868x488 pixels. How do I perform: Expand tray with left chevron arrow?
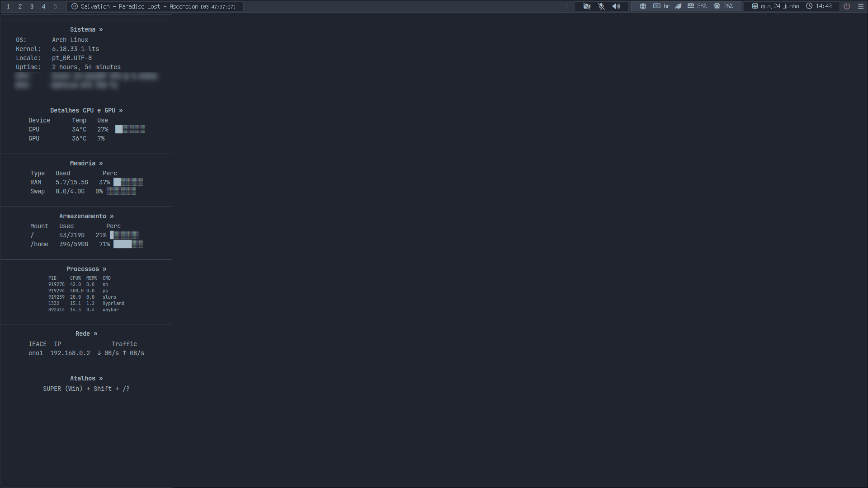(566, 6)
